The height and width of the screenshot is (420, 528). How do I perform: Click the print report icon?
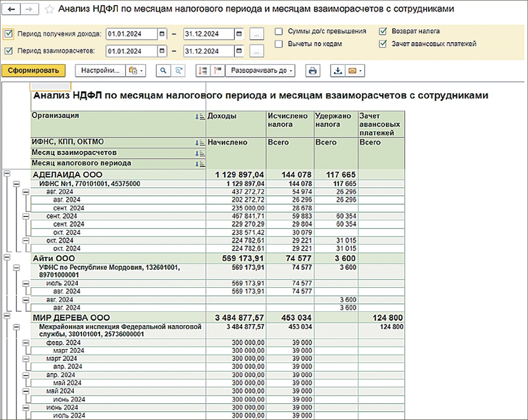coord(312,71)
